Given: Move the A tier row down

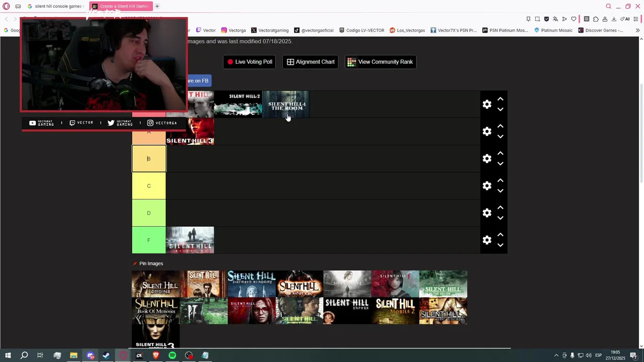Looking at the screenshot, I should click(x=500, y=137).
